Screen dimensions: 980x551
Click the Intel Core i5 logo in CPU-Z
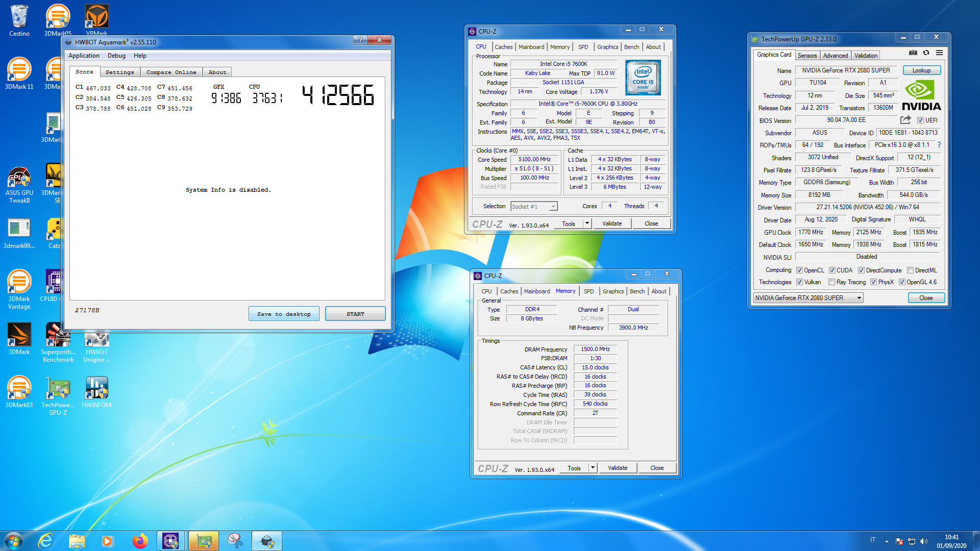(643, 78)
